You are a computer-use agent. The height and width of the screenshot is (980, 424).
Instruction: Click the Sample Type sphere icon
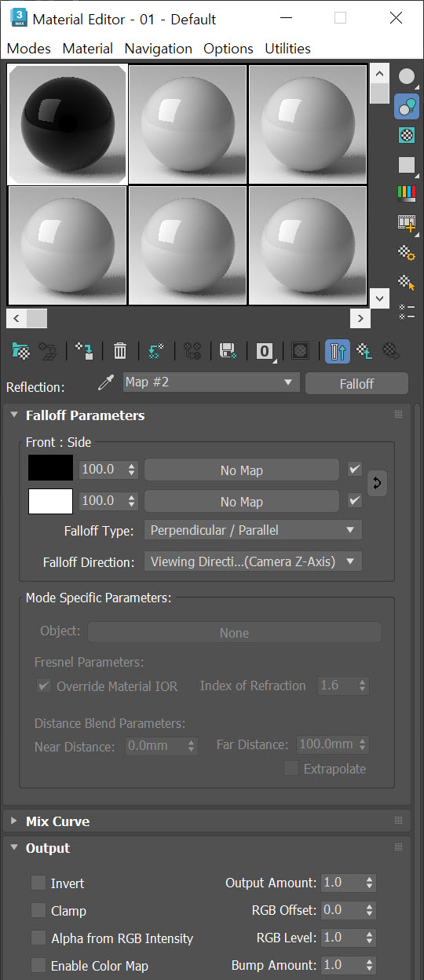pos(407,77)
